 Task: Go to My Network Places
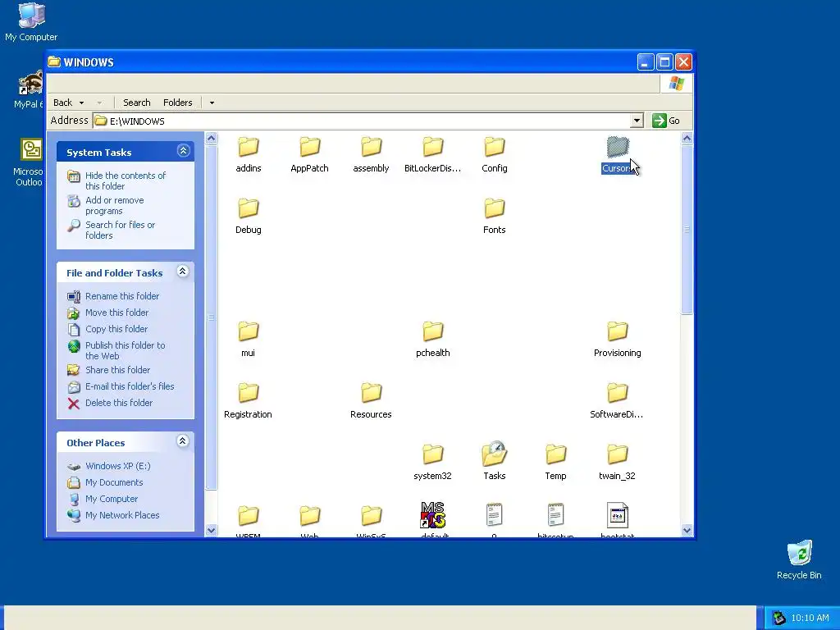(122, 515)
